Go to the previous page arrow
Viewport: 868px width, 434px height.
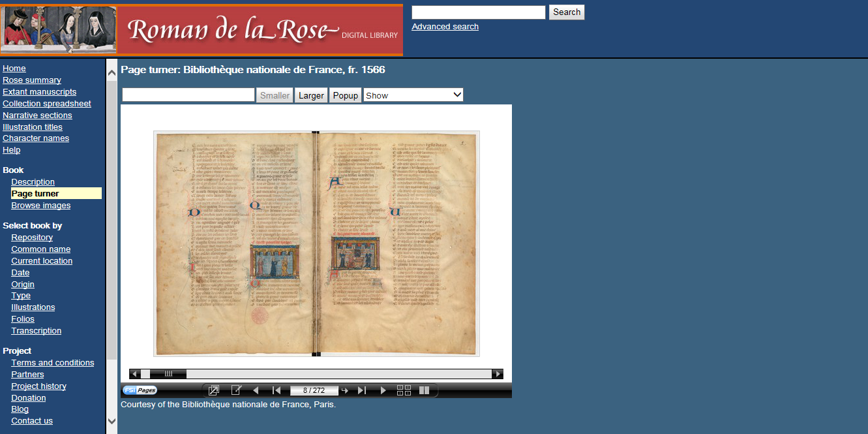[256, 390]
